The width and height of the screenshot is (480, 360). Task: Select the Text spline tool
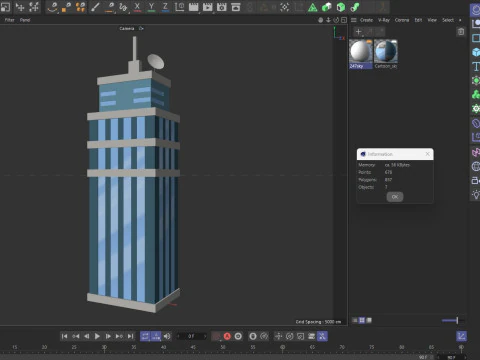476,66
